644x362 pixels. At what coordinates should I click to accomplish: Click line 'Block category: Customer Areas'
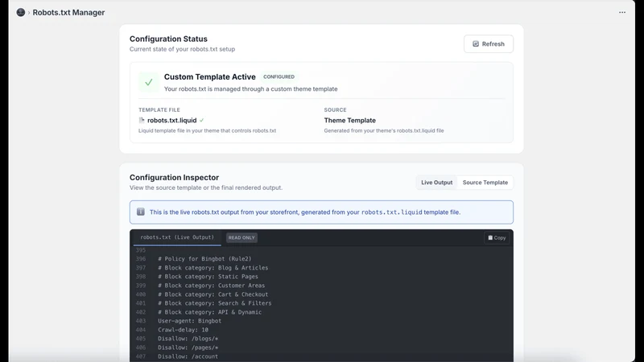[x=211, y=286]
